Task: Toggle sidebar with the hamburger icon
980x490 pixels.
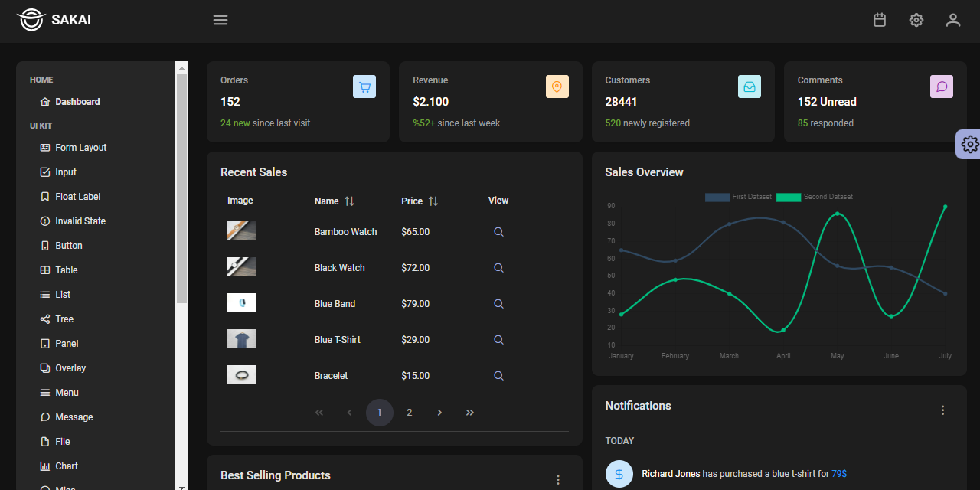Action: (220, 20)
